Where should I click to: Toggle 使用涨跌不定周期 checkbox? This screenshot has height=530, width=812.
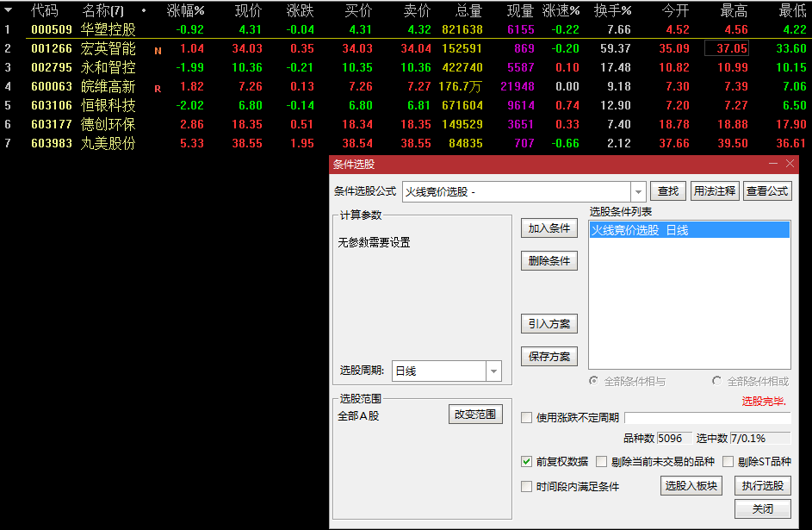click(527, 418)
